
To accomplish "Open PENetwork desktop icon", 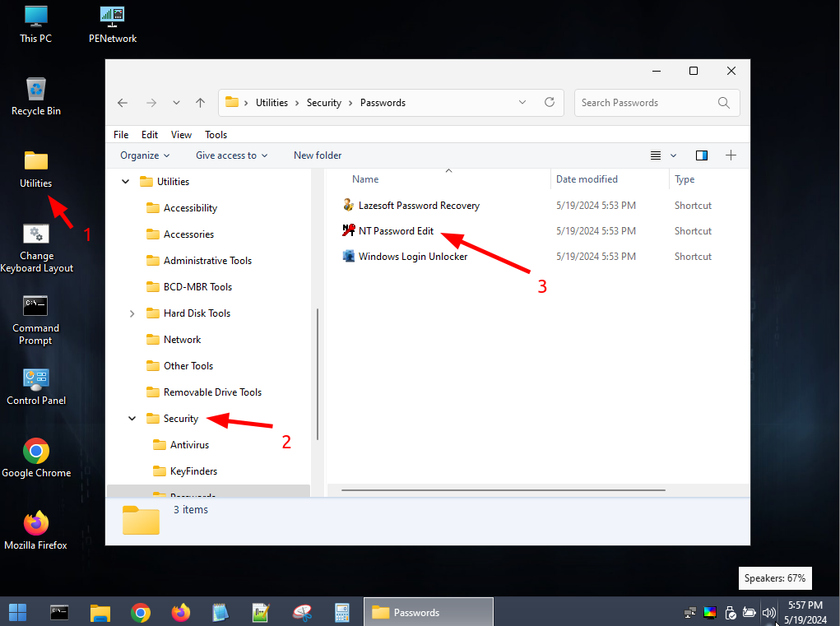I will (x=113, y=25).
